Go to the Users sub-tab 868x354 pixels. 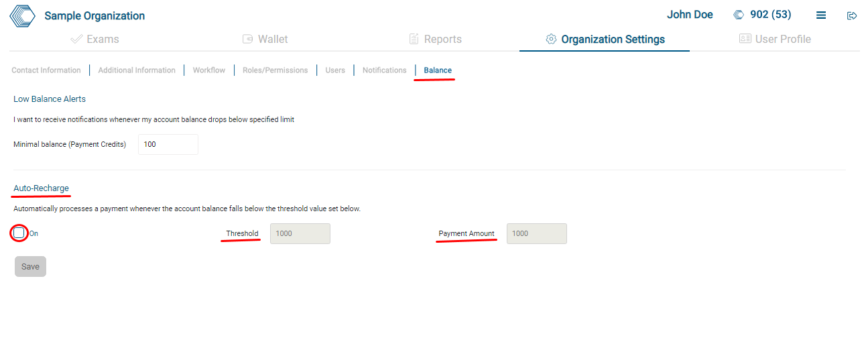pyautogui.click(x=335, y=70)
